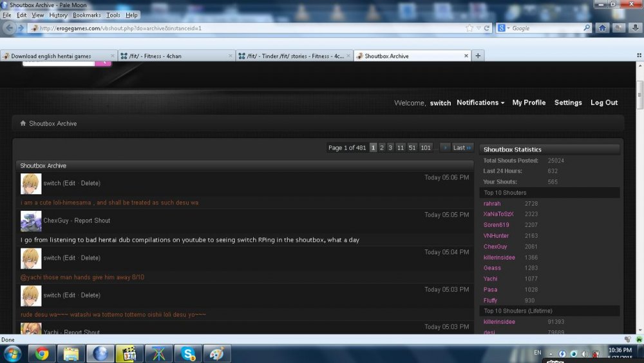
Task: Open Google Chrome from the taskbar
Action: pos(42,353)
